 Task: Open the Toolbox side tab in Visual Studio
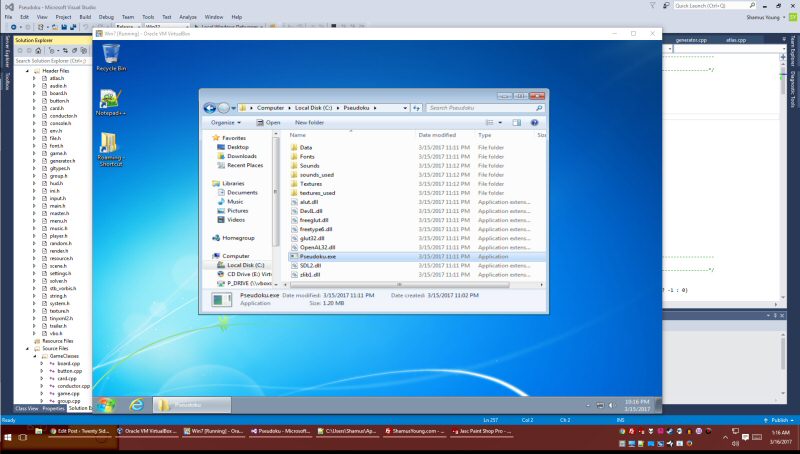(x=7, y=82)
